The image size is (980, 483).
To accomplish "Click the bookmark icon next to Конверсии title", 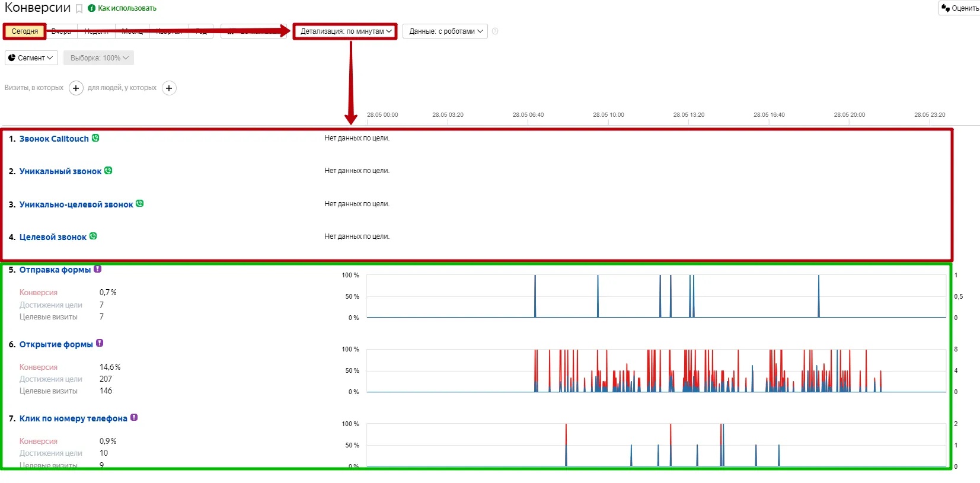I will click(x=79, y=9).
